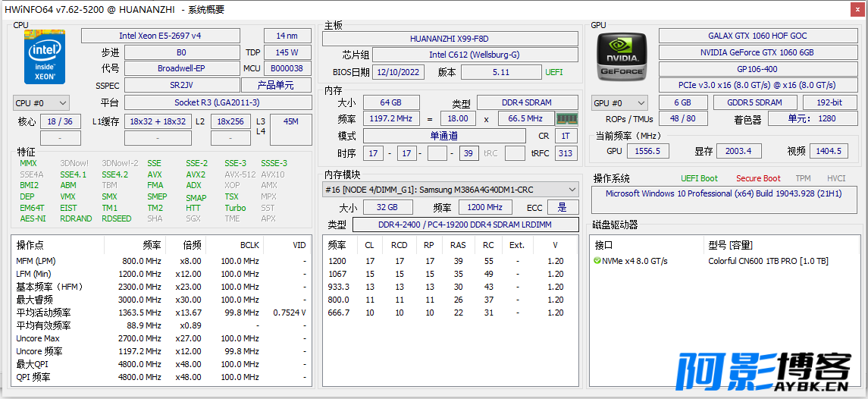868x399 pixels.
Task: Click the B0 stepping value
Action: pos(182,52)
